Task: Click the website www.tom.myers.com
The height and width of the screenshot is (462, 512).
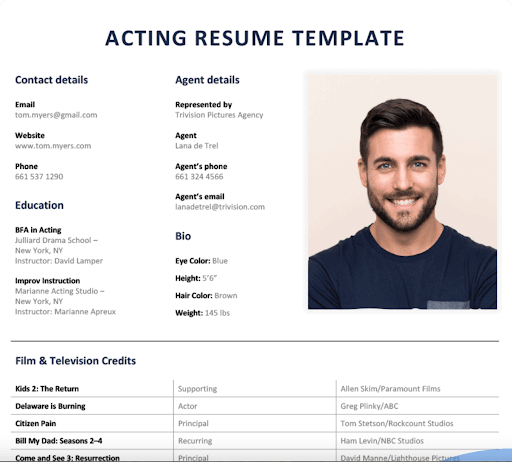Action: (53, 146)
